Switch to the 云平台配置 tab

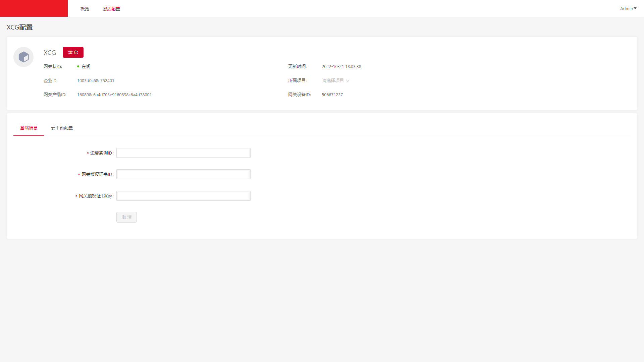coord(62,128)
